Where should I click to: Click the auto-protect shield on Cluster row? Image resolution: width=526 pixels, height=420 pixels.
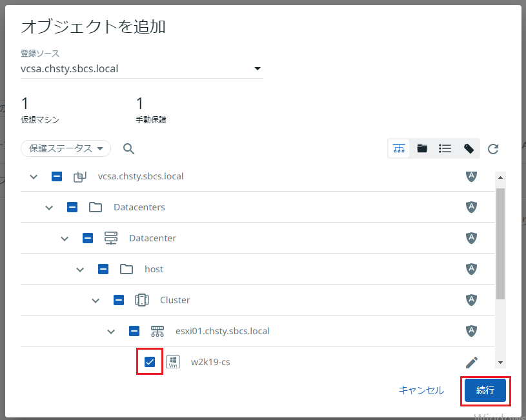(x=471, y=299)
